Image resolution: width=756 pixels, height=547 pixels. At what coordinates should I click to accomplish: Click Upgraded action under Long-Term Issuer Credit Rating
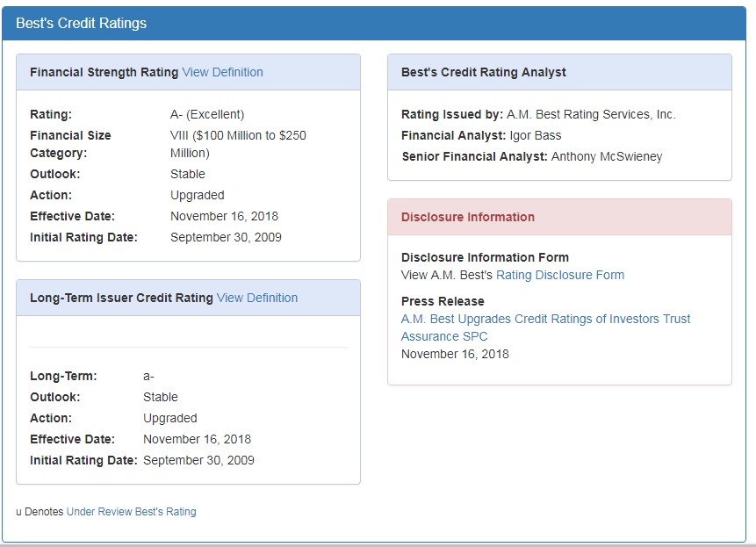pos(170,418)
